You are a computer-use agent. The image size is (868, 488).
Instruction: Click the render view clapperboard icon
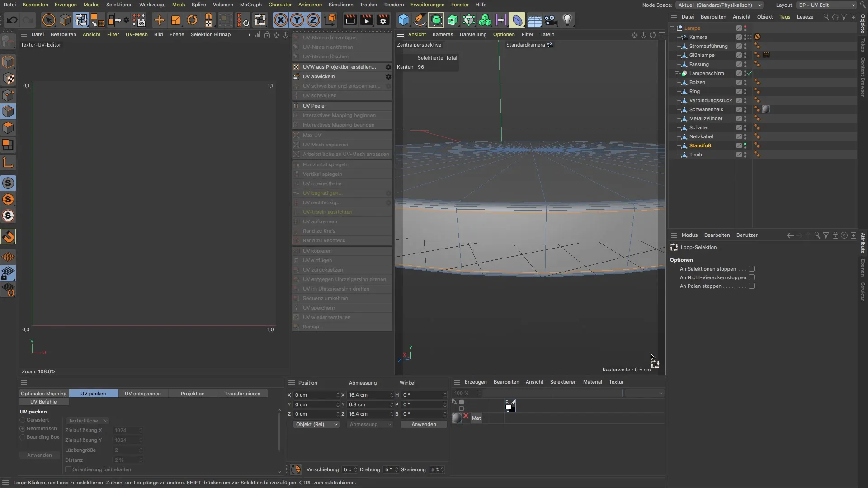click(350, 20)
